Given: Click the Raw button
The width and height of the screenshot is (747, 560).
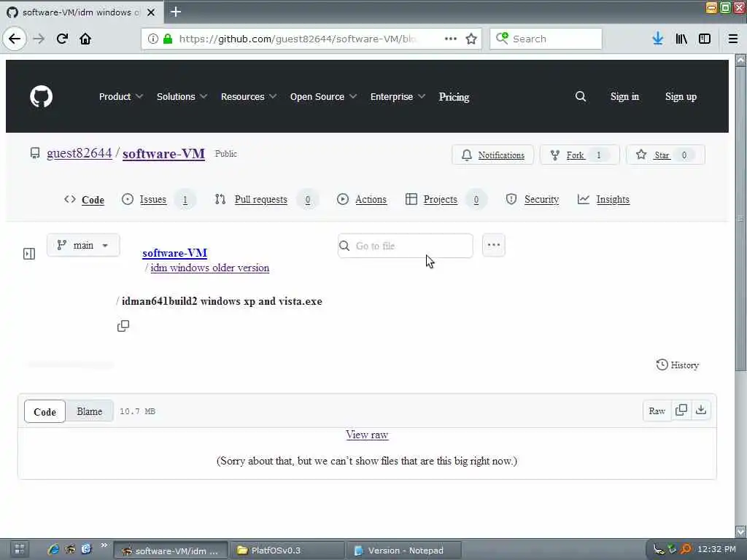Looking at the screenshot, I should (x=657, y=411).
